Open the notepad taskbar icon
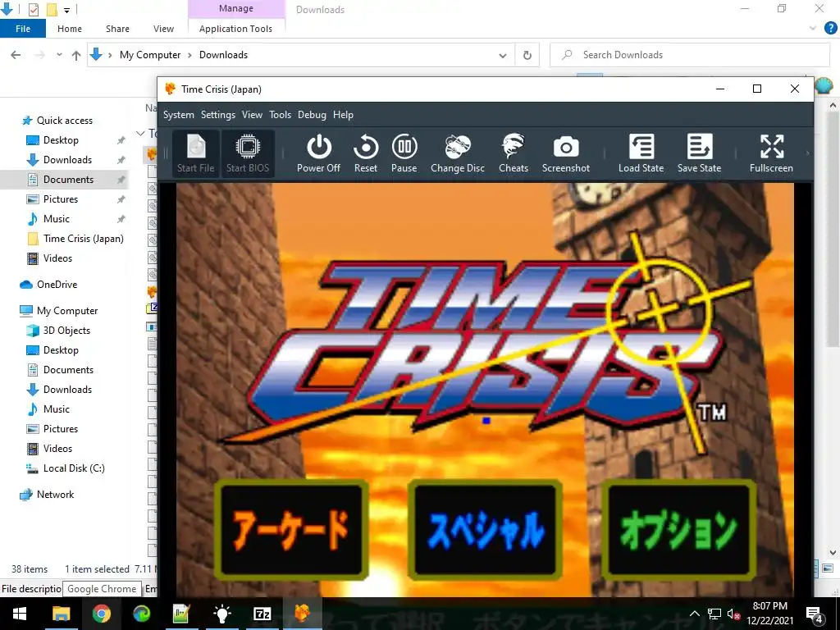 (181, 614)
